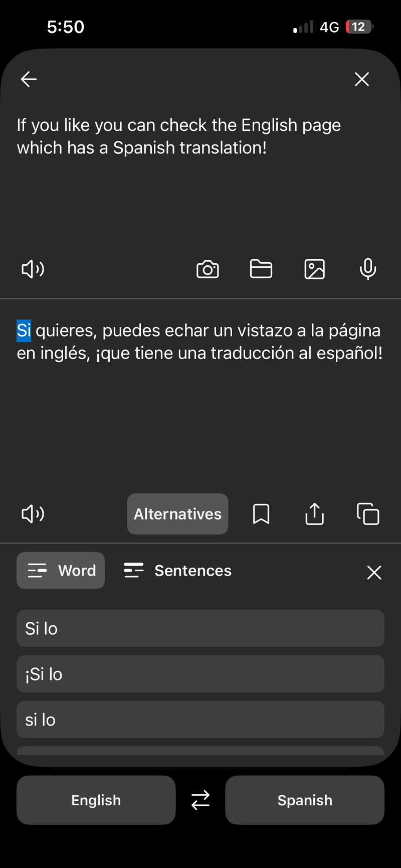Toggle the Alternatives panel
Image resolution: width=401 pixels, height=868 pixels.
pyautogui.click(x=177, y=514)
